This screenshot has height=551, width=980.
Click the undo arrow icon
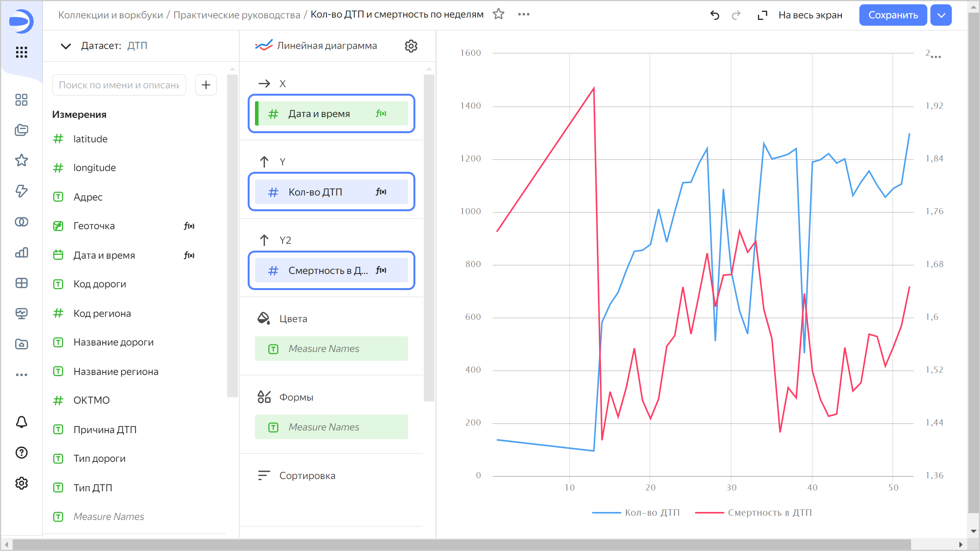[714, 15]
